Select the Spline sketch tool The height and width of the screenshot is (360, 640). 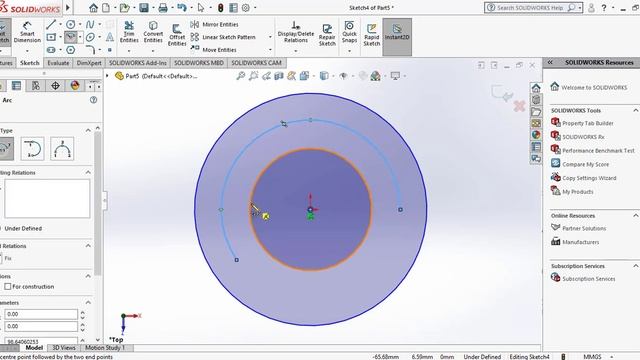tap(90, 24)
